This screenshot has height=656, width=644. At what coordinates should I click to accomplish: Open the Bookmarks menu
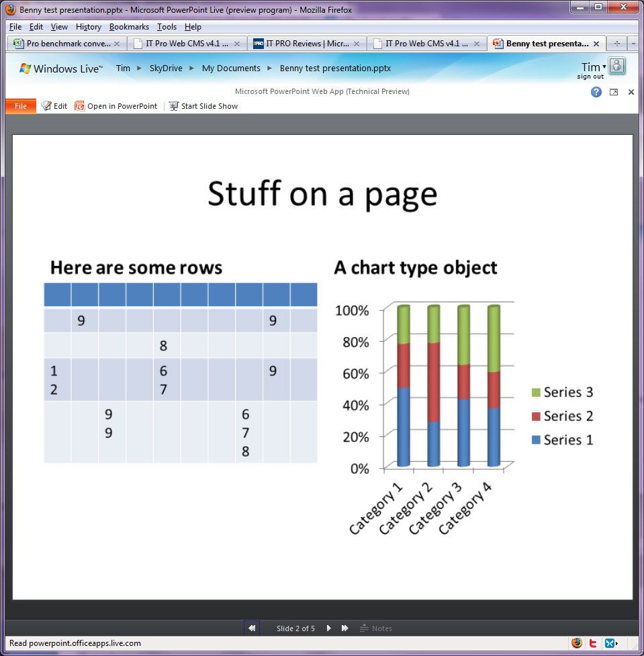tap(129, 27)
